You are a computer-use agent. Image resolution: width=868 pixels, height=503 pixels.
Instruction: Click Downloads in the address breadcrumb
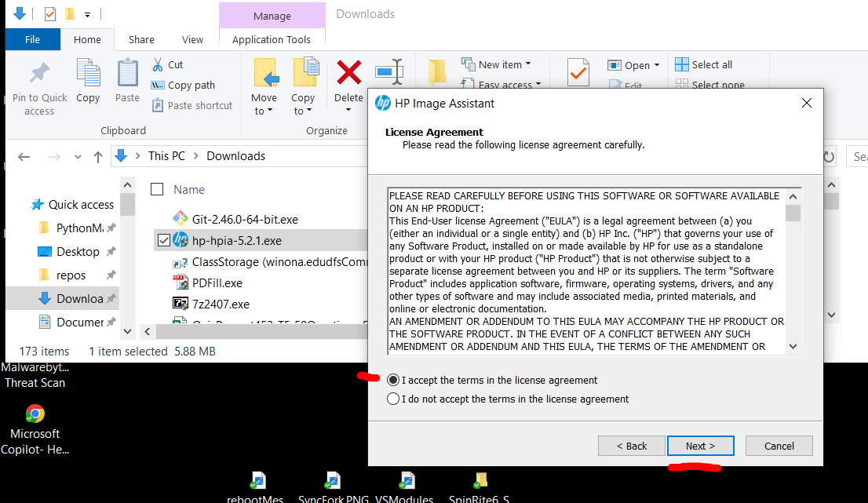coord(235,156)
